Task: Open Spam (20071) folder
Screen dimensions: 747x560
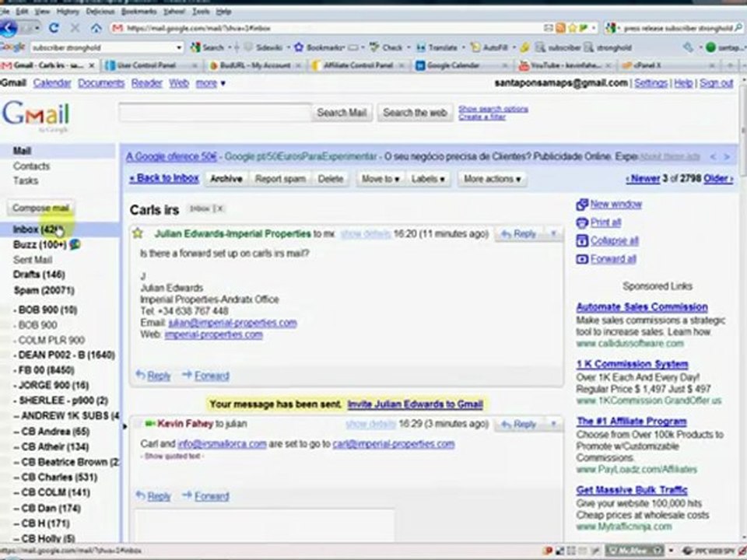Action: [x=44, y=290]
